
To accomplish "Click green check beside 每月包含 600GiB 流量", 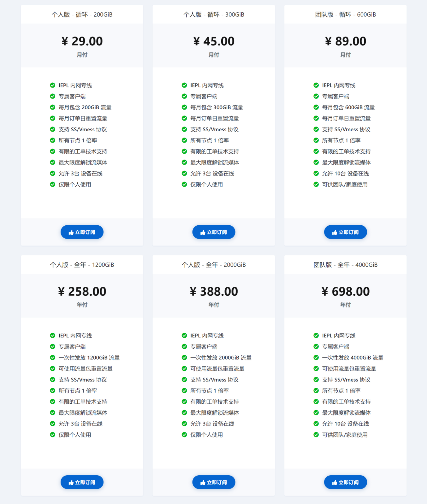I will [x=316, y=107].
